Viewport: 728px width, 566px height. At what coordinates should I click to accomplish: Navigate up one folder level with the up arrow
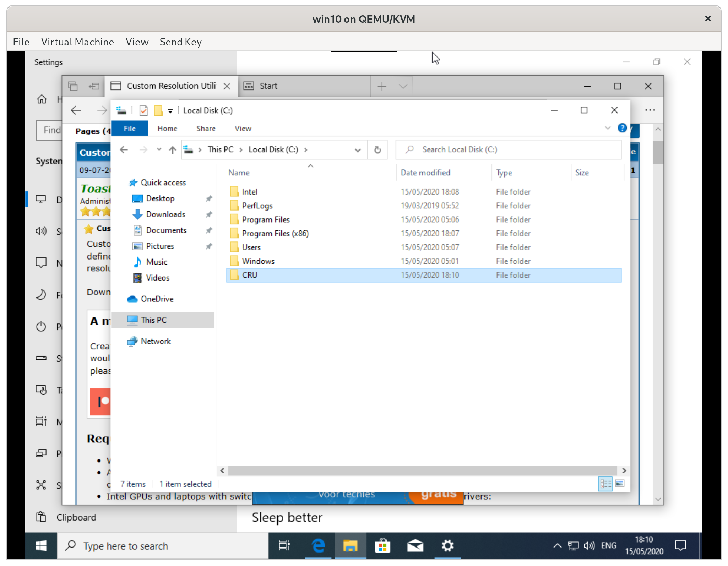point(173,149)
